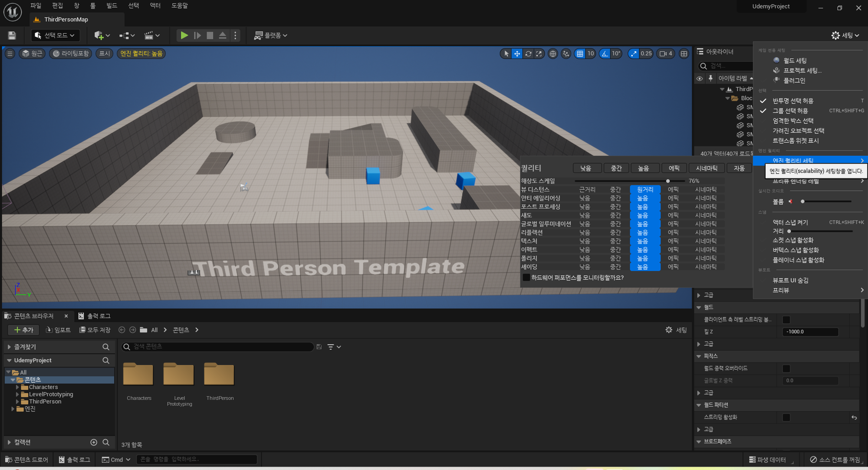Screen dimensions: 868x470
Task: Open the Edit menu
Action: pyautogui.click(x=57, y=6)
